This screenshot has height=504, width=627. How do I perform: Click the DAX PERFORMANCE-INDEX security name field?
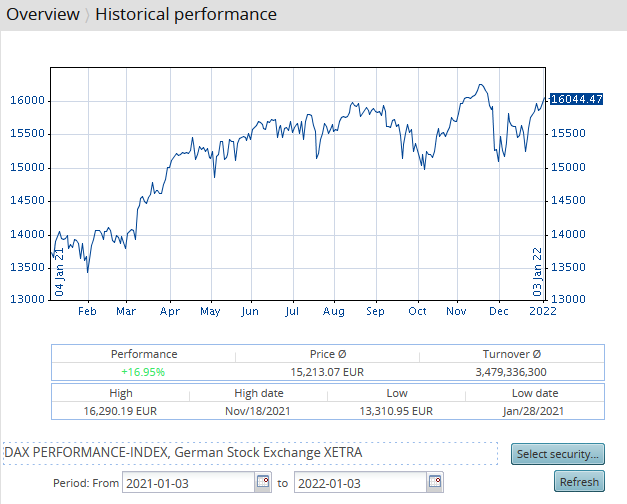click(250, 453)
